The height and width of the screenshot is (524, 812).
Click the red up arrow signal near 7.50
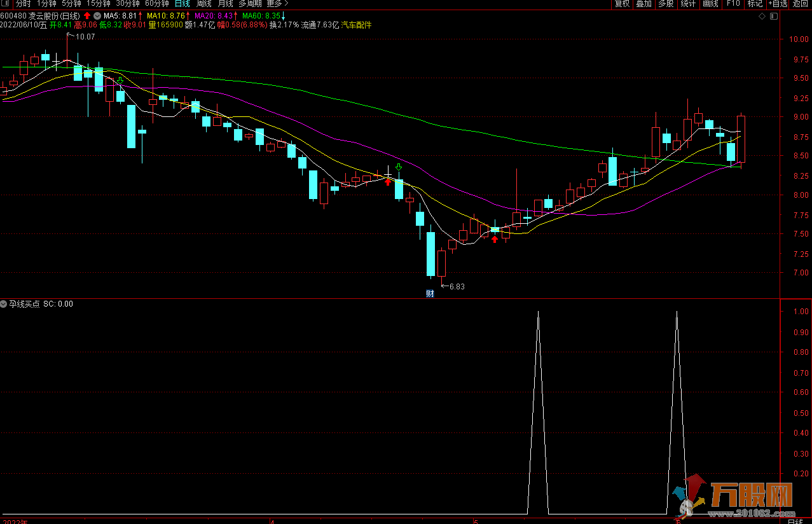point(495,239)
